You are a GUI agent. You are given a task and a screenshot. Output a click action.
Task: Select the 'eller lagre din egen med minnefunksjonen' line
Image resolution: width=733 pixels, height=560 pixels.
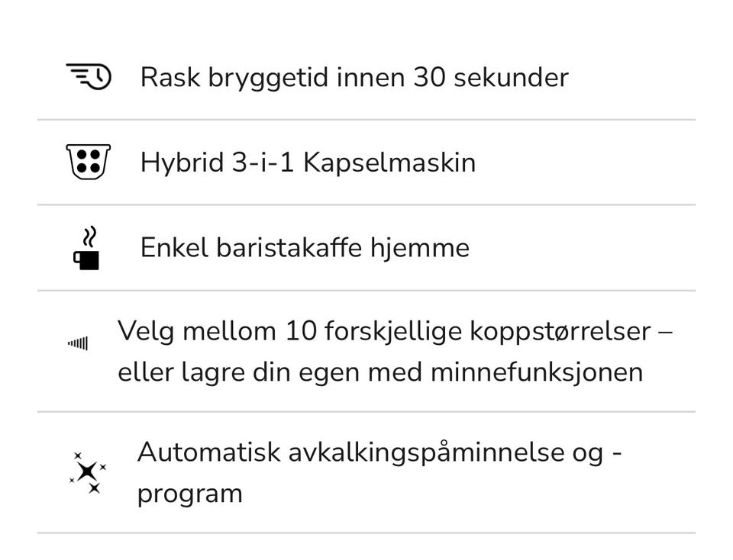click(x=380, y=372)
